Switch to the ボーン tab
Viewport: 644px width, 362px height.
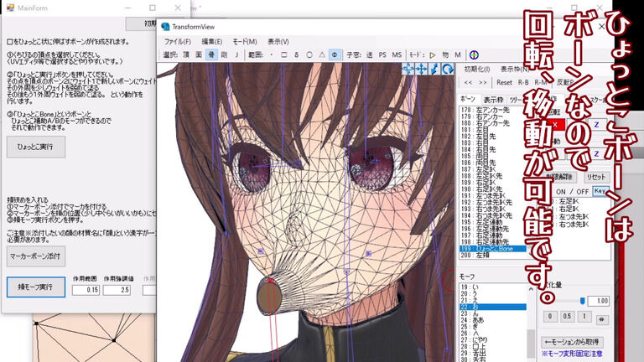click(467, 100)
